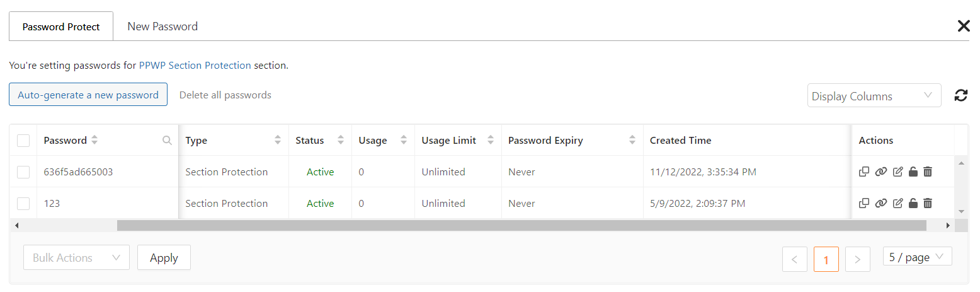This screenshot has height=292, width=980.
Task: Open the Display Columns dropdown
Action: point(874,96)
